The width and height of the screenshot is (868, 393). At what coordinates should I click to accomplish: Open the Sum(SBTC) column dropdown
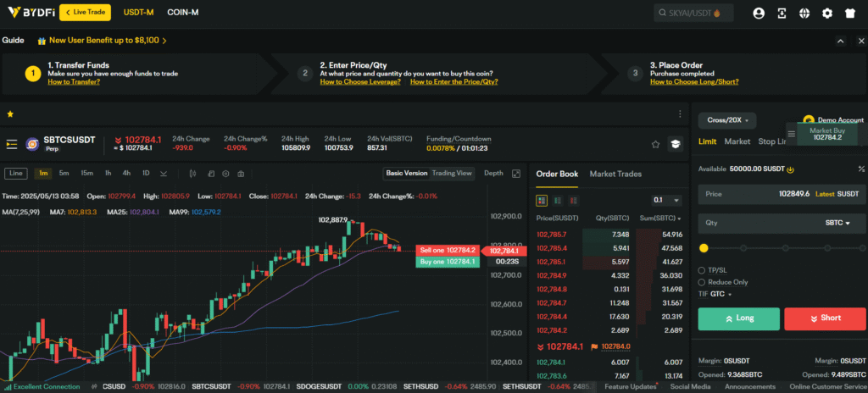[660, 218]
